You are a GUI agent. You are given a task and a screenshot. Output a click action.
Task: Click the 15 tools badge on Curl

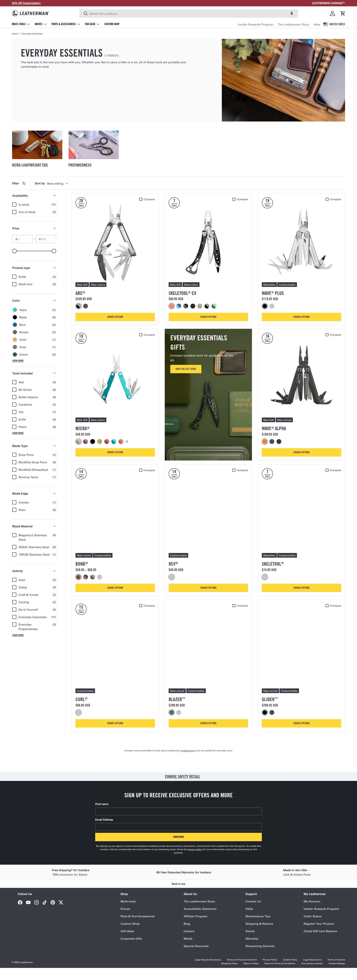[x=81, y=609]
